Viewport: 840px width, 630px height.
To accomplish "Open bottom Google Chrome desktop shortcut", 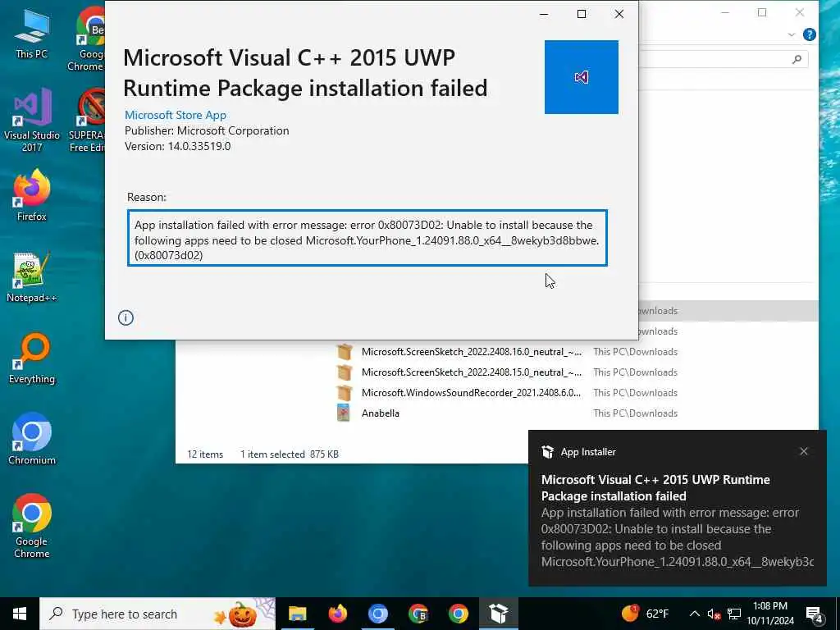I will 32,526.
